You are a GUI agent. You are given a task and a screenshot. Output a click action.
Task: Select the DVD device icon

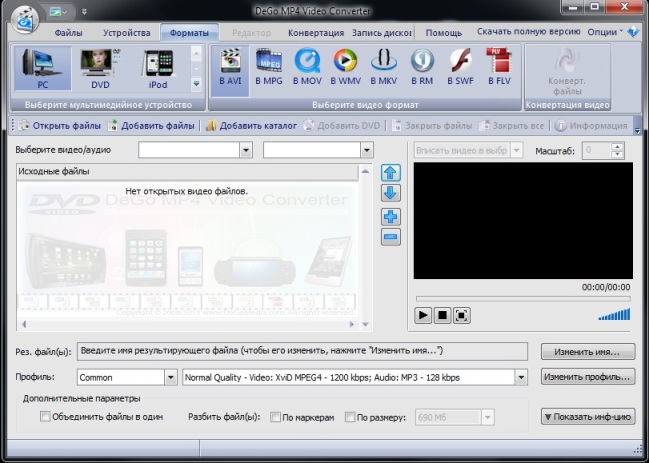click(100, 69)
